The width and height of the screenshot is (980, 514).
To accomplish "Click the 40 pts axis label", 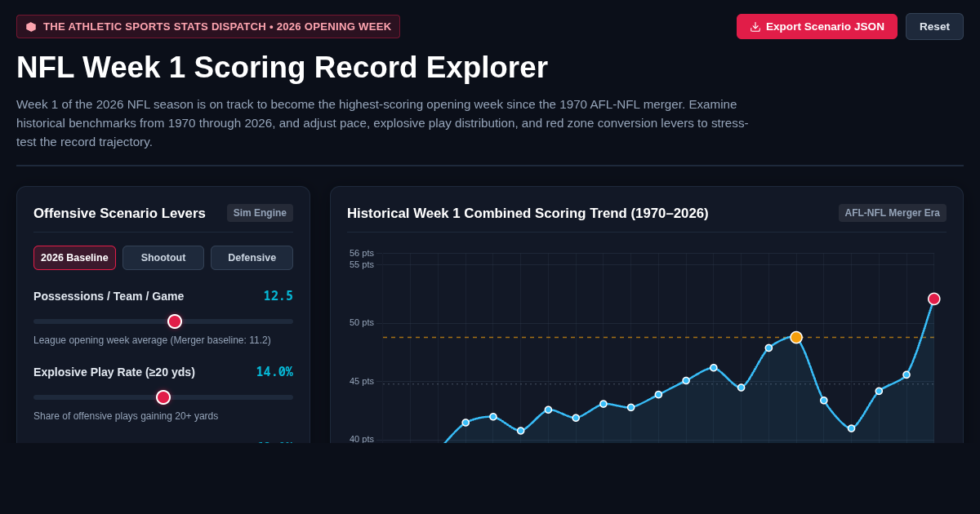I will click(x=362, y=439).
